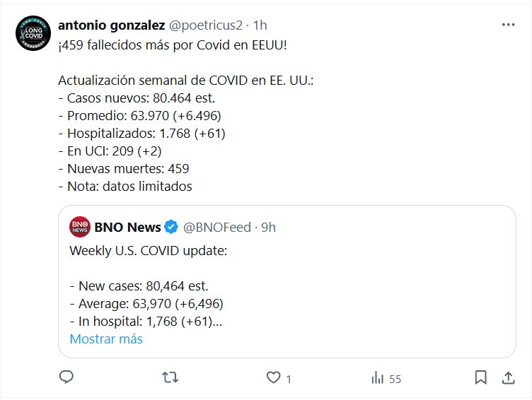
Task: Expand quoted tweet with Mostrar más
Action: (106, 339)
